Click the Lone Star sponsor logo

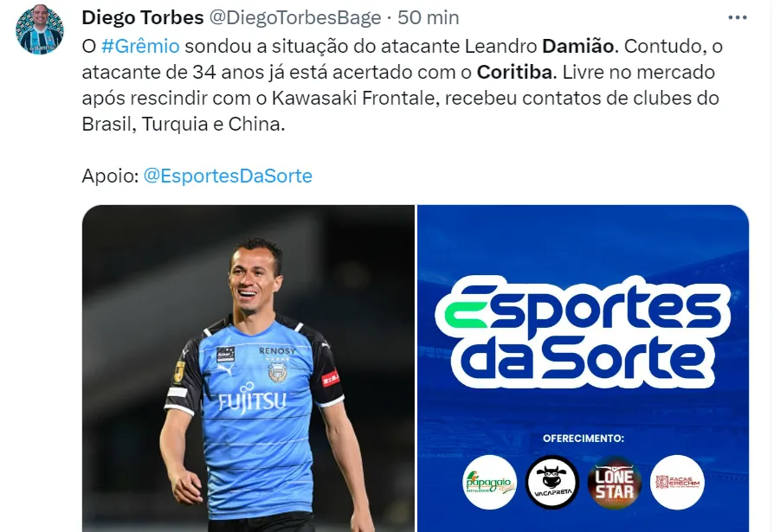click(x=615, y=483)
